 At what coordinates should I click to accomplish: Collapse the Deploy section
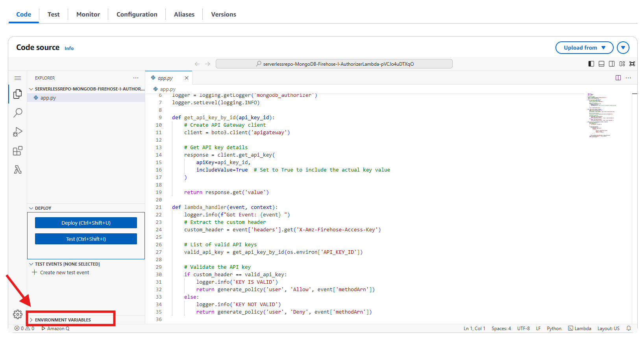click(43, 208)
